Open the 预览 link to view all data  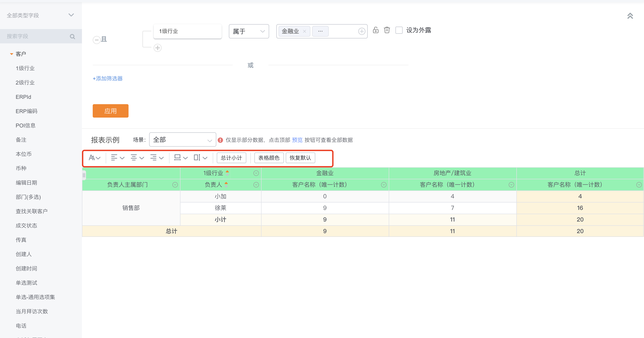(x=297, y=140)
